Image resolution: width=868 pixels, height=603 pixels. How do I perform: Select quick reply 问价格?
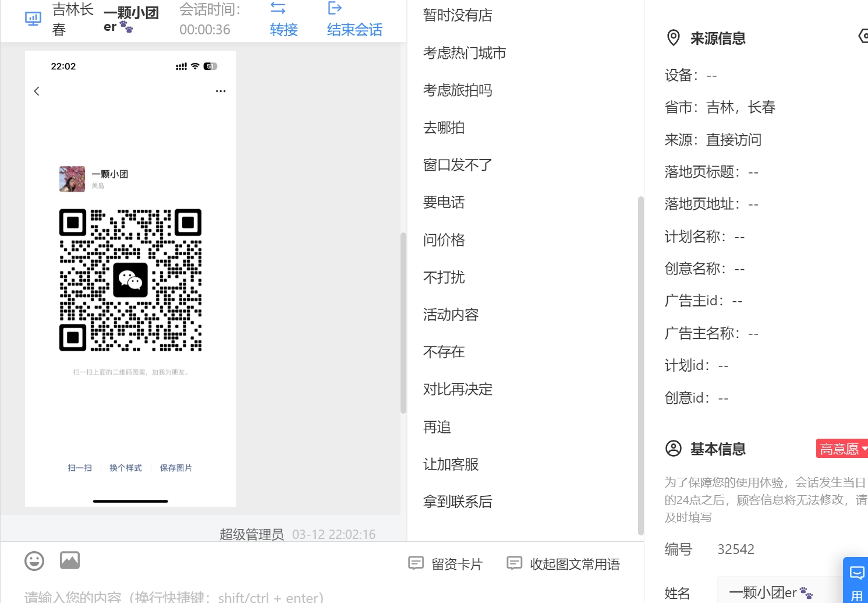pyautogui.click(x=444, y=240)
